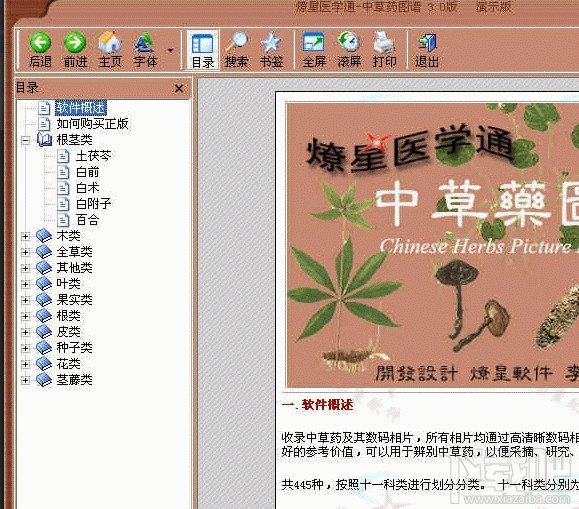Go to 主页 (Home) via toolbar
The height and width of the screenshot is (509, 579).
click(x=110, y=49)
